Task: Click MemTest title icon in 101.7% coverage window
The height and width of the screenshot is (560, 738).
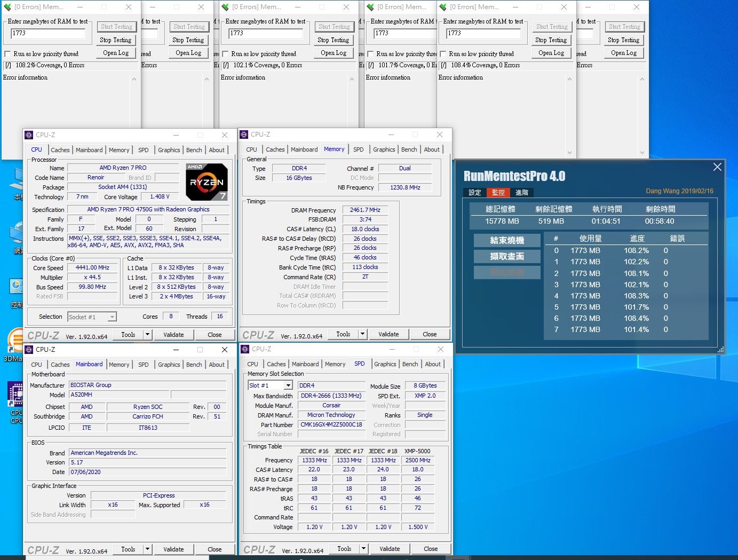Action: tap(370, 7)
